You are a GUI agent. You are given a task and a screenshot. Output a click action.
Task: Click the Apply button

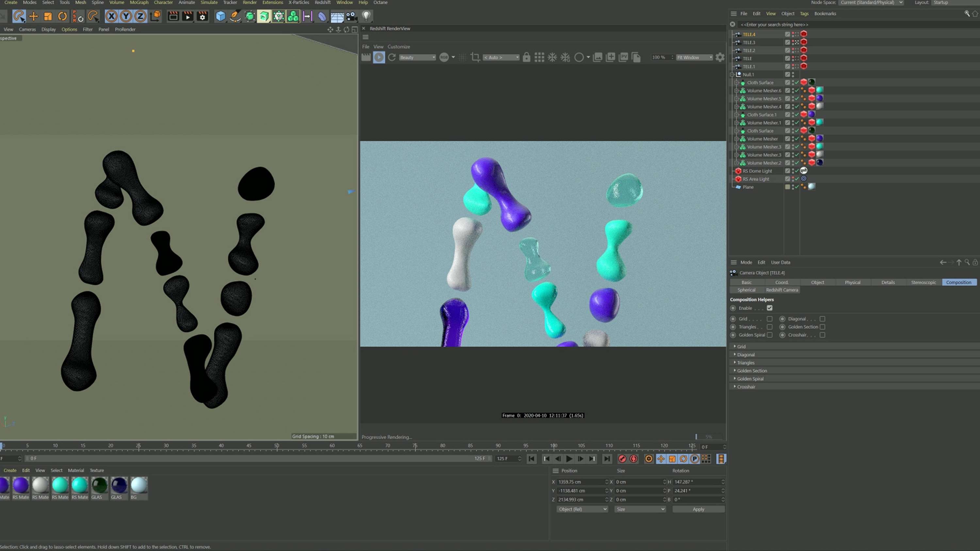698,509
